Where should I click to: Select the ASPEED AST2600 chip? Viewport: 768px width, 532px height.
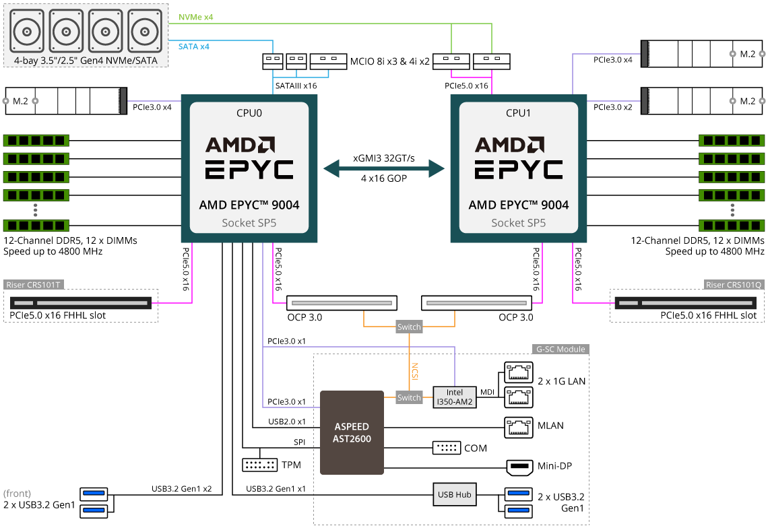351,432
